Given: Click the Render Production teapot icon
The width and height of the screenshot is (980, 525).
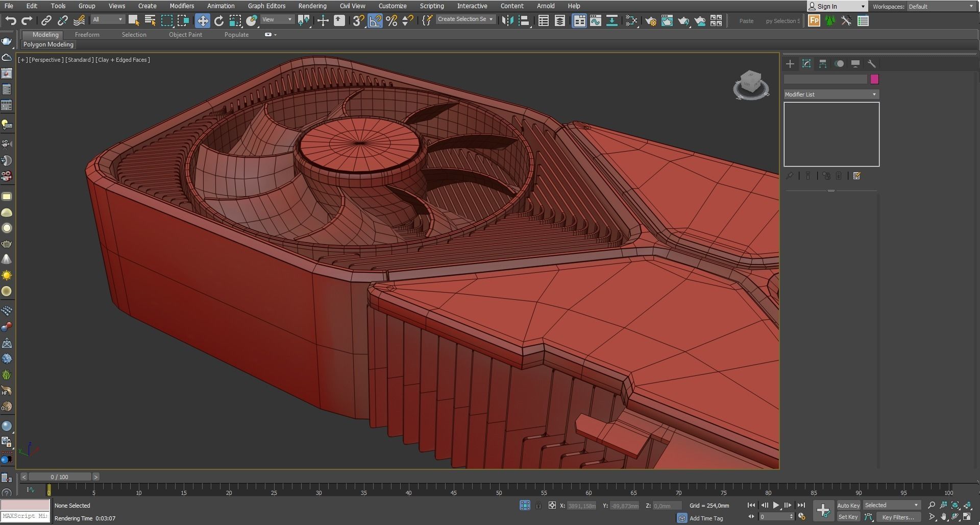Looking at the screenshot, I should tap(683, 20).
